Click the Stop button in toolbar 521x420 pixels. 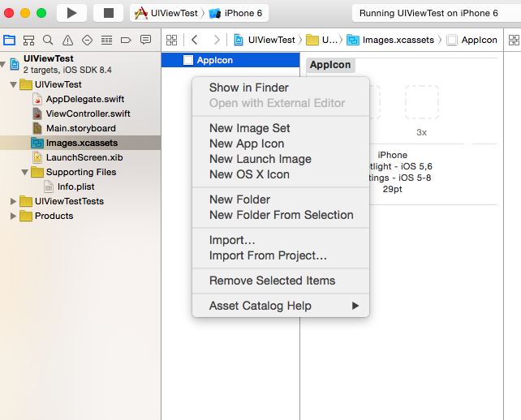[108, 13]
